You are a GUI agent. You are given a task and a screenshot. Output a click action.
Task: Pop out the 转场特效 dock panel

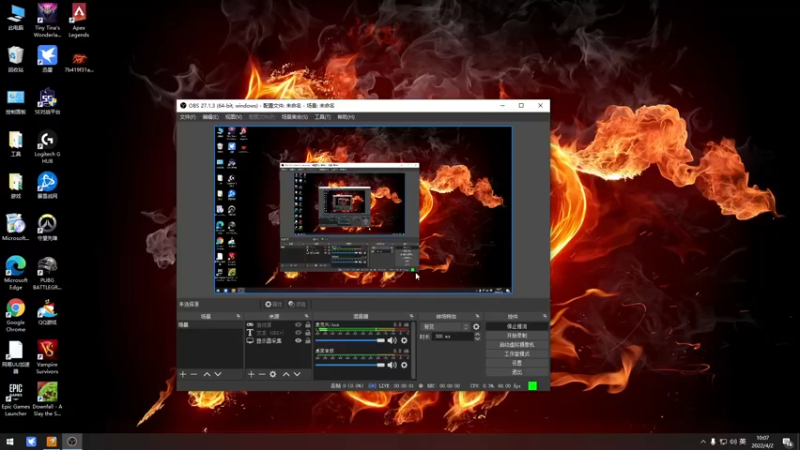pyautogui.click(x=478, y=316)
